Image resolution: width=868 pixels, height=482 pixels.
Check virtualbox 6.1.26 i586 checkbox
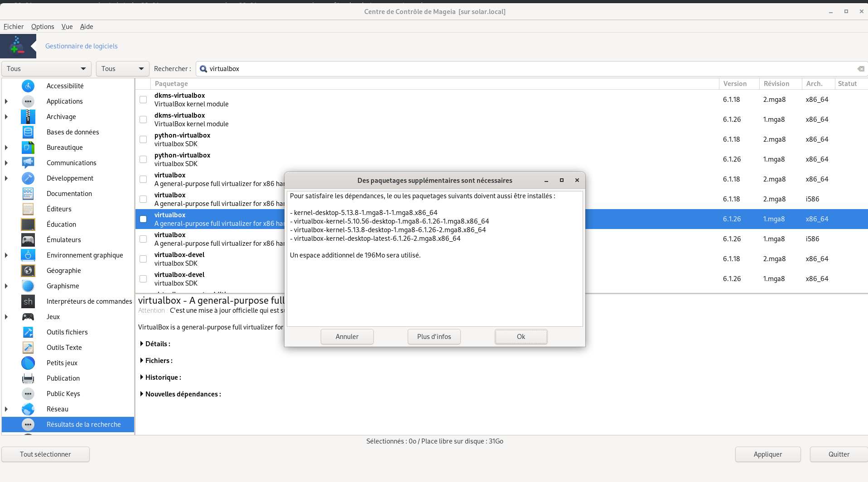[143, 239]
